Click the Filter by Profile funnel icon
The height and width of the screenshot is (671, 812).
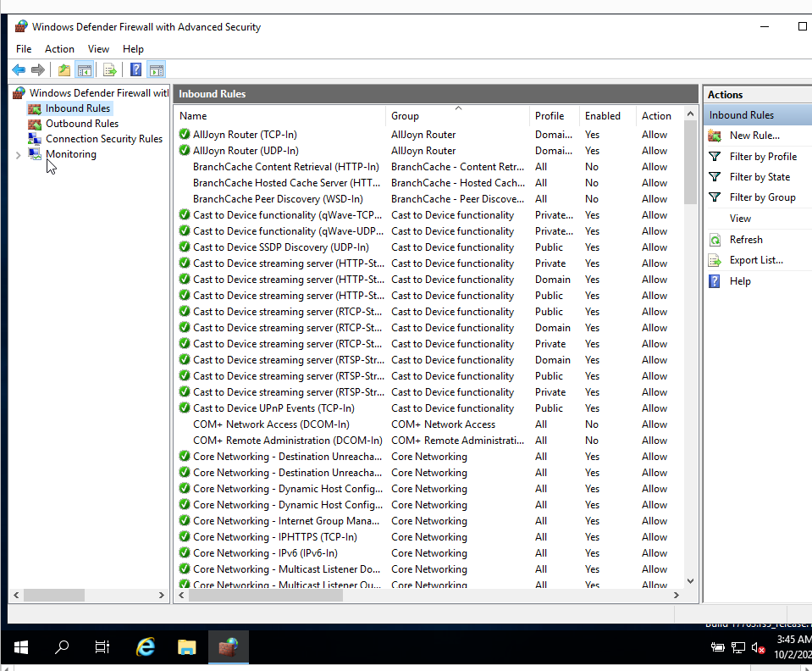(715, 157)
